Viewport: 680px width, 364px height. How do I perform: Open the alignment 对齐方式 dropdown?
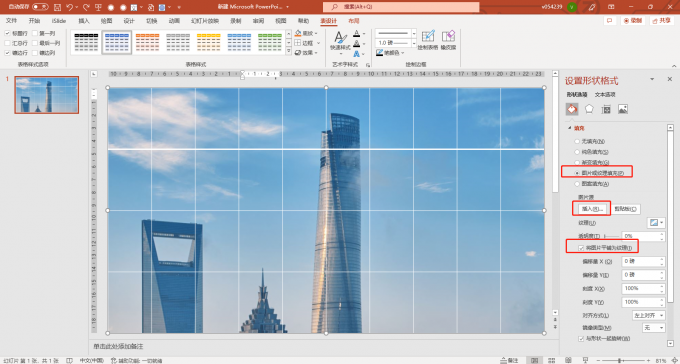pos(649,315)
